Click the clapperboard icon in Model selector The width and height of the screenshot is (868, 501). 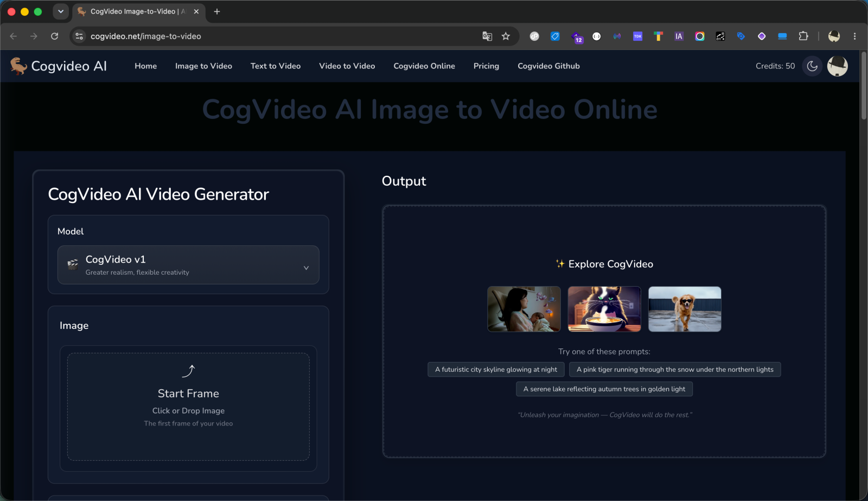(73, 264)
